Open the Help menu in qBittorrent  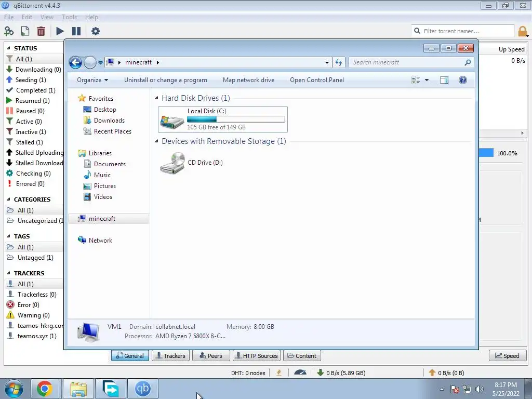pos(91,17)
